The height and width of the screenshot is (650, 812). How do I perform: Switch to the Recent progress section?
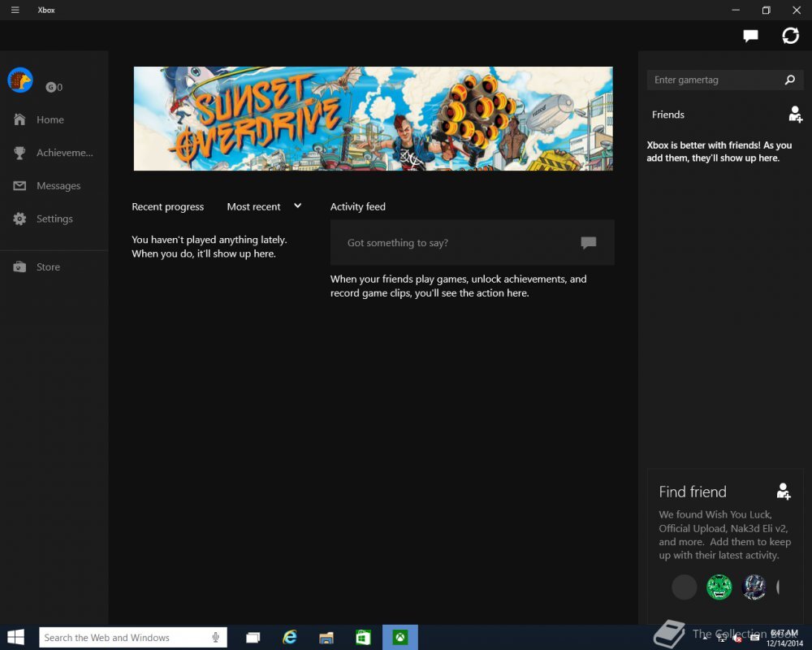click(167, 207)
